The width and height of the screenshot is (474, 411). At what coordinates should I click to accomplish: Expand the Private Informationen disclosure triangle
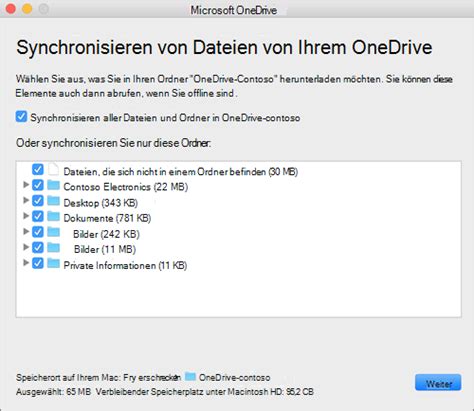pos(26,263)
